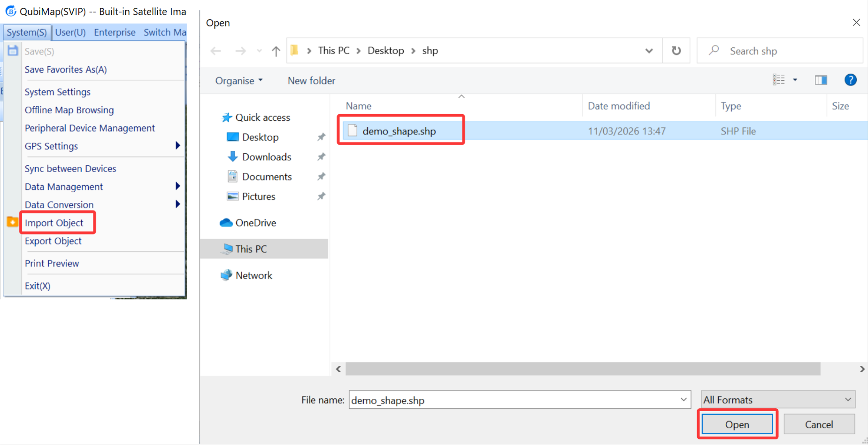868x445 pixels.
Task: Click the File name text field
Action: (520, 400)
